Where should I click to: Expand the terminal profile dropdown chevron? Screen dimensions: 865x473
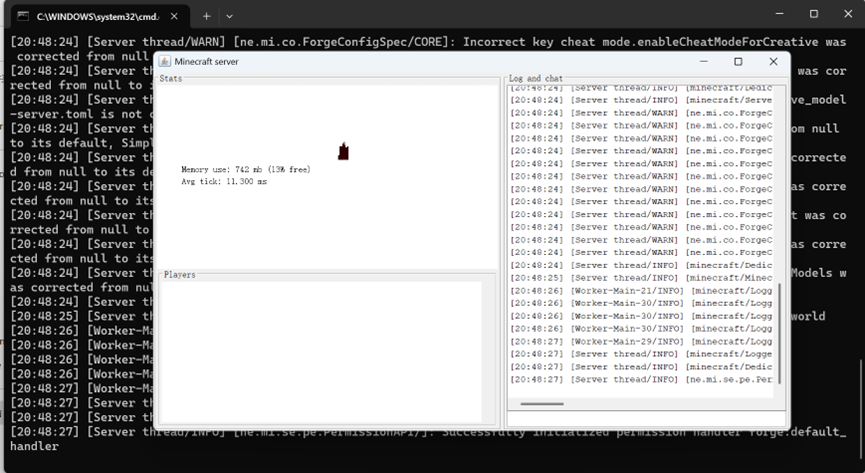click(x=229, y=17)
